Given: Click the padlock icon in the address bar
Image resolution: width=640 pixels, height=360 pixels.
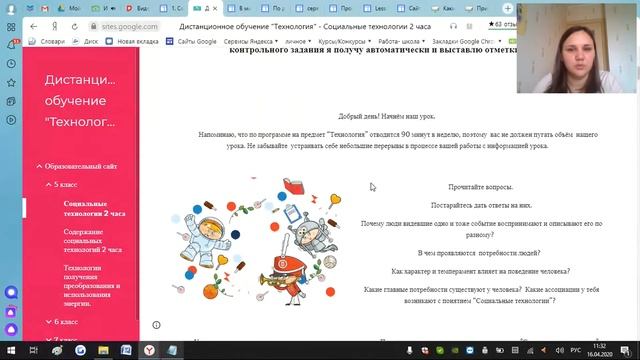Looking at the screenshot, I should point(93,27).
